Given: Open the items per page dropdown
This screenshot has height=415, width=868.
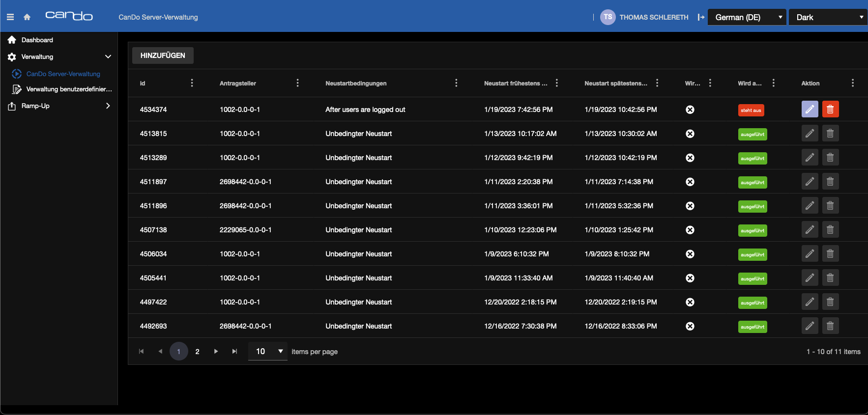Looking at the screenshot, I should (x=268, y=351).
